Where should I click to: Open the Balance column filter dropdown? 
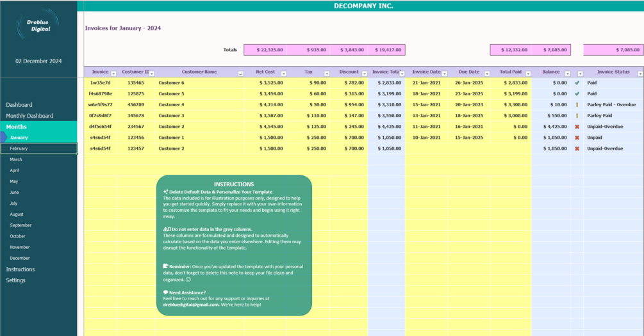568,74
